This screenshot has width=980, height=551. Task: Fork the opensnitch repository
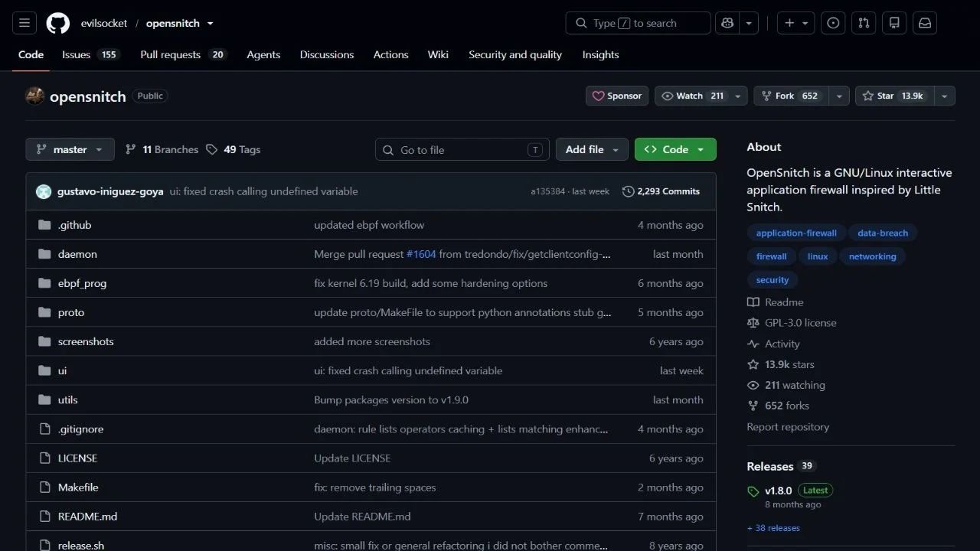792,96
